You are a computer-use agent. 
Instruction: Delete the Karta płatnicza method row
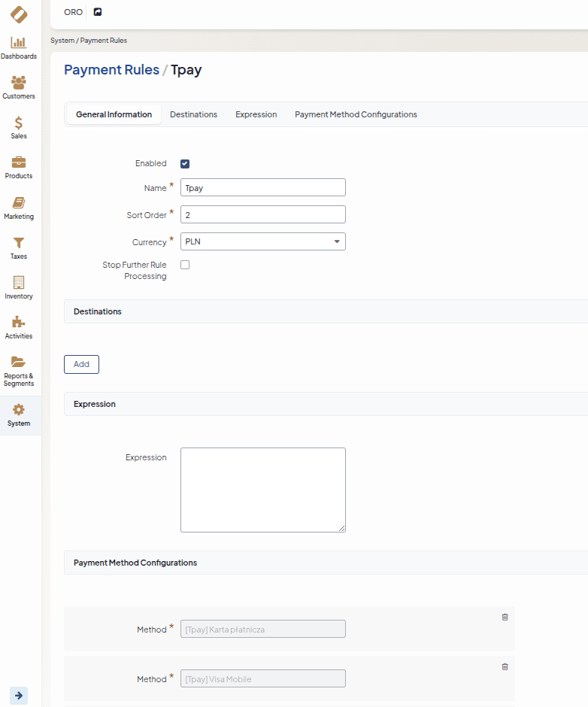(505, 617)
